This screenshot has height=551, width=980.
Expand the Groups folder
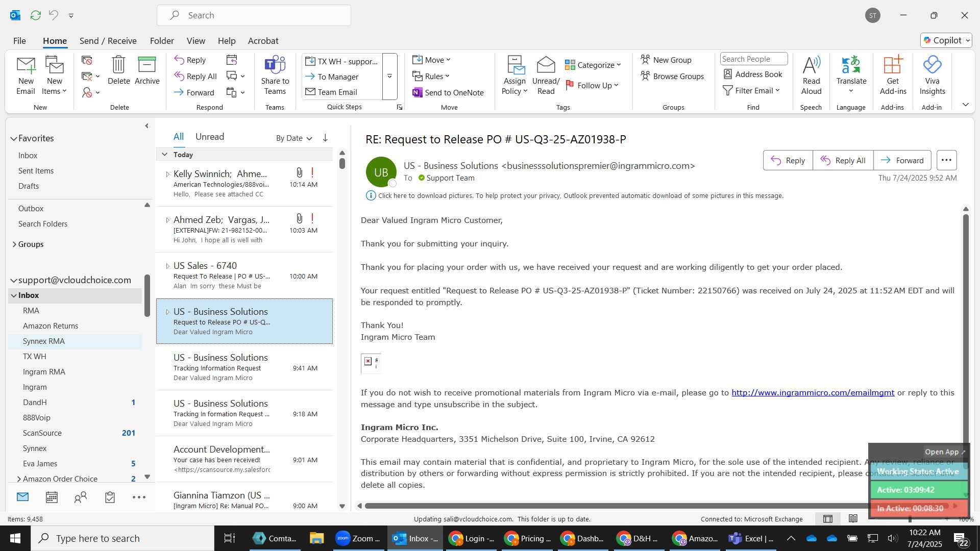[x=14, y=244]
